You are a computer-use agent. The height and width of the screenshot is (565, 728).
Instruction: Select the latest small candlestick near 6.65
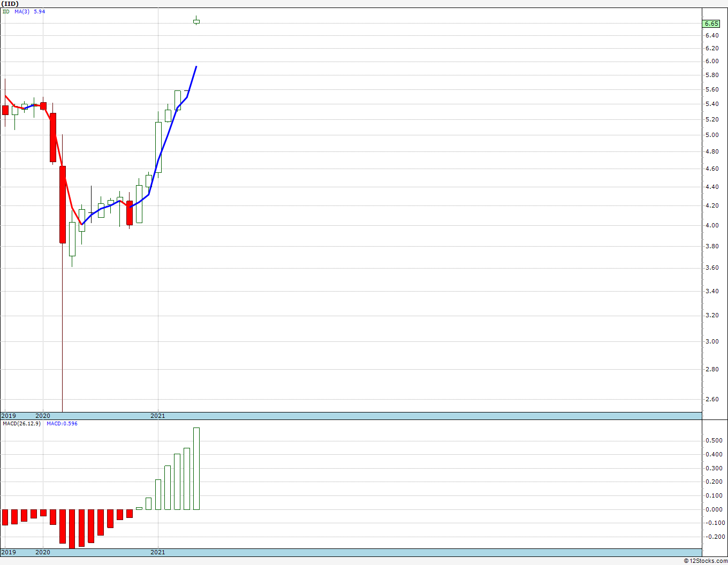(196, 21)
